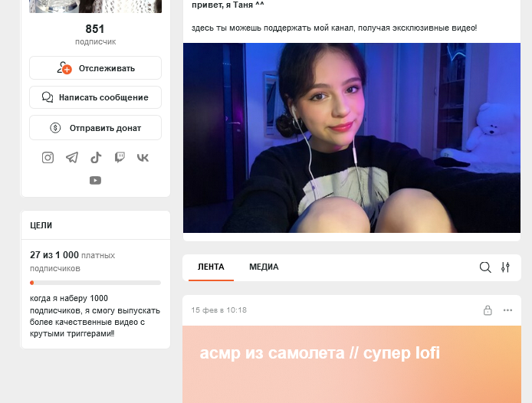Click the search magnifier icon in the feed bar
Viewport: 532px width, 403px height.
(x=485, y=267)
